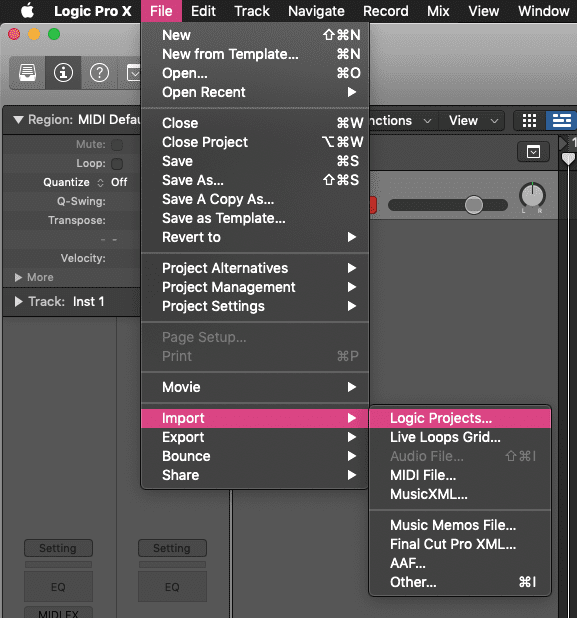Image resolution: width=577 pixels, height=618 pixels.
Task: Open the Bounce submenu
Action: pyautogui.click(x=255, y=456)
